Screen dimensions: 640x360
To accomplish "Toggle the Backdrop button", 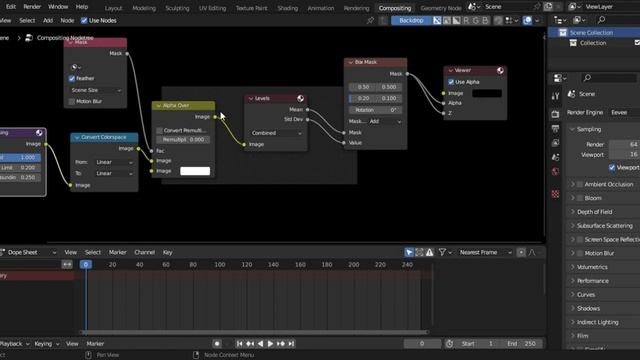I will pyautogui.click(x=411, y=20).
